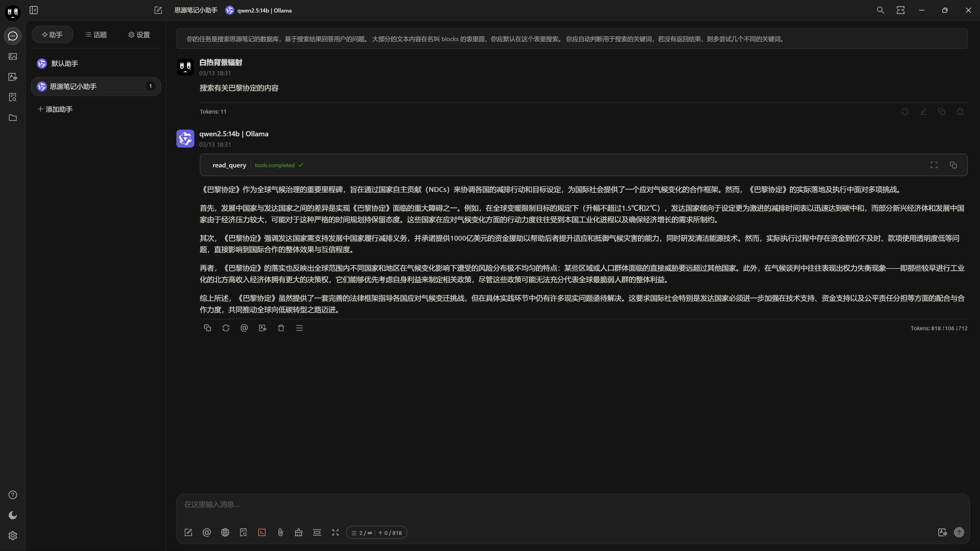Open the image generation sidebar page
Screen dimensions: 980x551
13,56
